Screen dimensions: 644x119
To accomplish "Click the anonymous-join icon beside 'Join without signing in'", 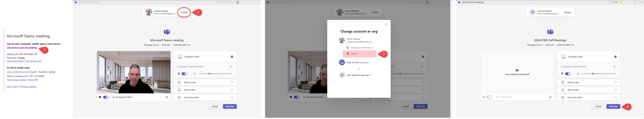I will [342, 75].
